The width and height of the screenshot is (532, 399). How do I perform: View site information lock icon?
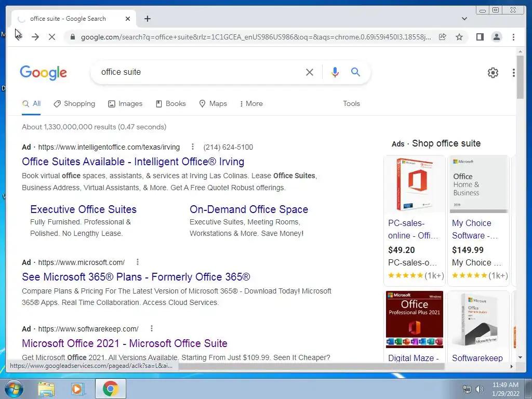coord(72,37)
